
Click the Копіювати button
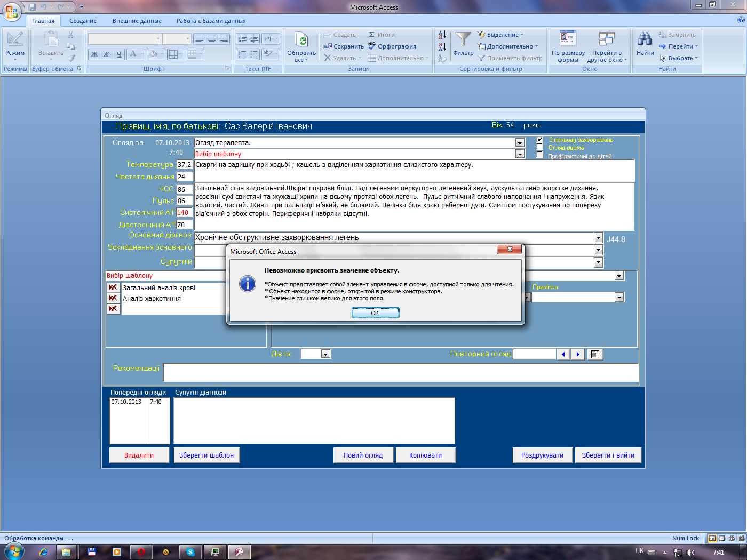[426, 455]
